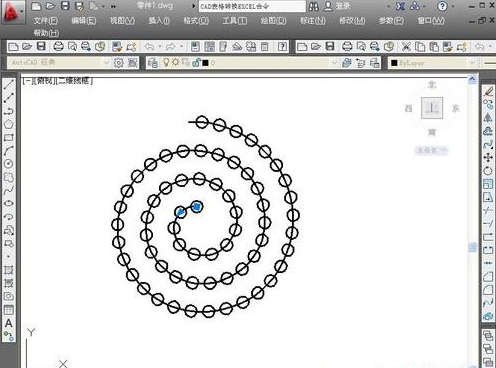Select the Chamfer modify tool

(x=488, y=277)
